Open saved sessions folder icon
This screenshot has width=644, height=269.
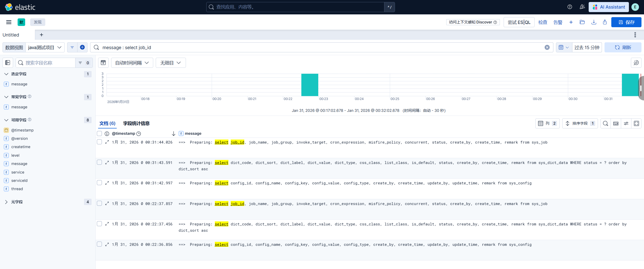click(582, 22)
